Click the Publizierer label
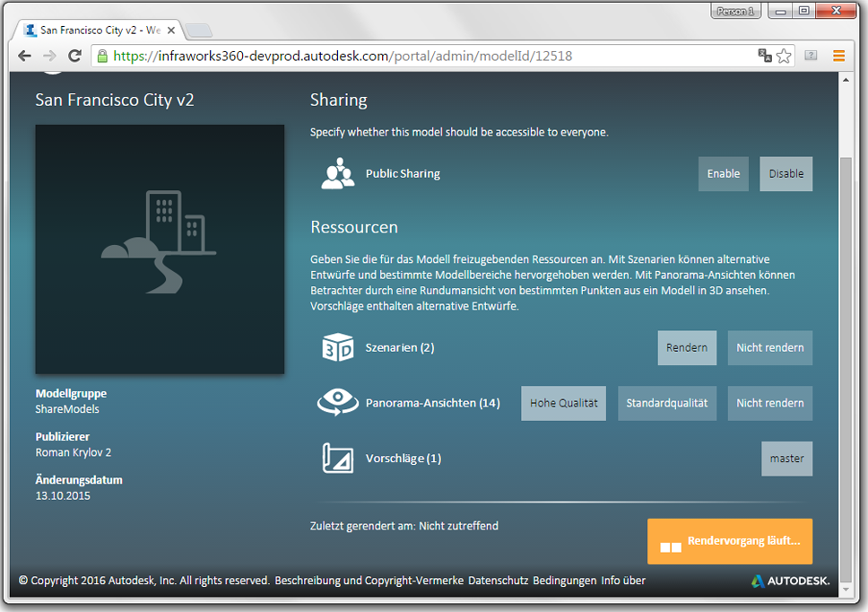Screen dimensions: 868x612 coord(63,437)
